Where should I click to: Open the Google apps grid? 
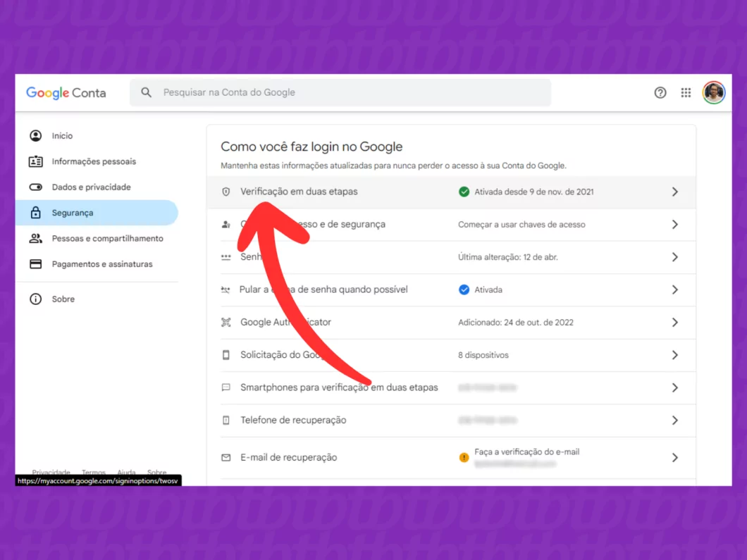[686, 92]
